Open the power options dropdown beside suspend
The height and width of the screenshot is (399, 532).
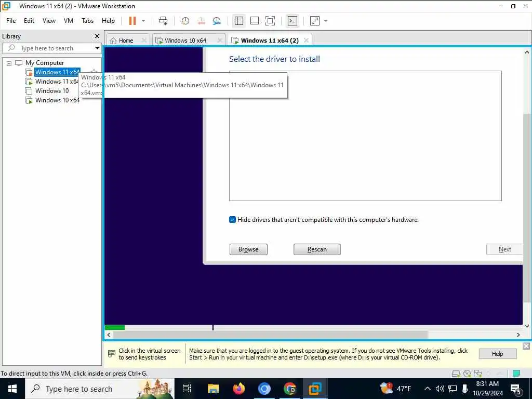tap(143, 21)
